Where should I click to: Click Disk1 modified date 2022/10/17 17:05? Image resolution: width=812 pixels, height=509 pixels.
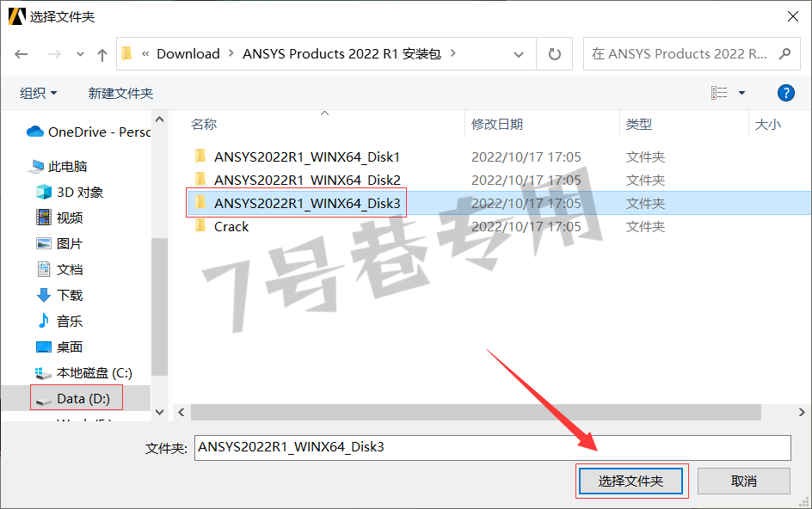click(x=526, y=156)
